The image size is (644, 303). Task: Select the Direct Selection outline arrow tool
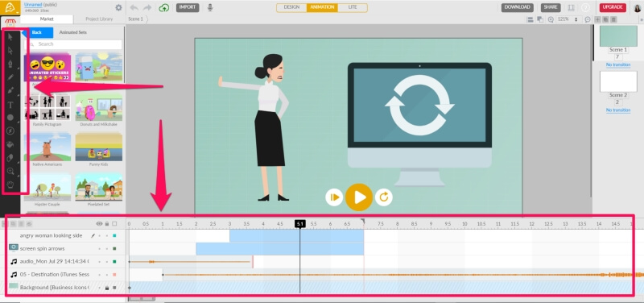(x=10, y=51)
